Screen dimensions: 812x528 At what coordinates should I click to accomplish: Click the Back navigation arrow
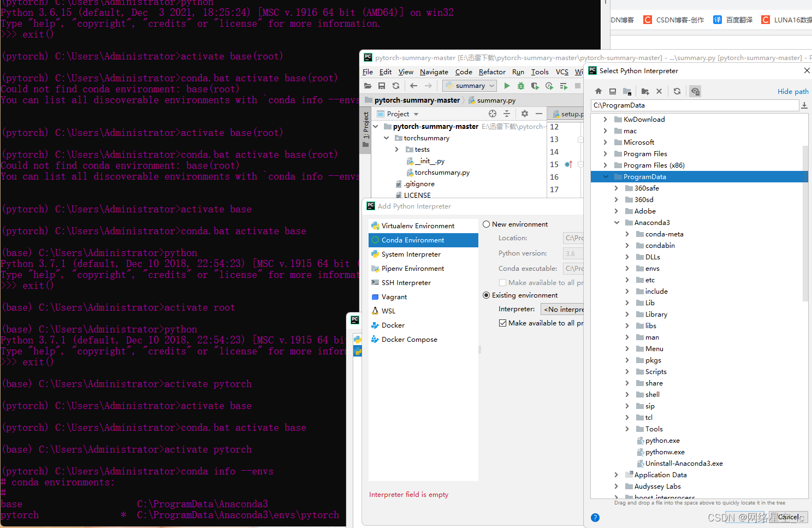coord(414,86)
